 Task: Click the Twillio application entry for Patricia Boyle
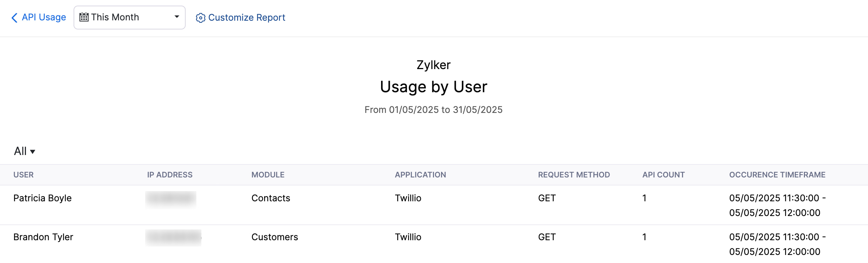tap(408, 198)
